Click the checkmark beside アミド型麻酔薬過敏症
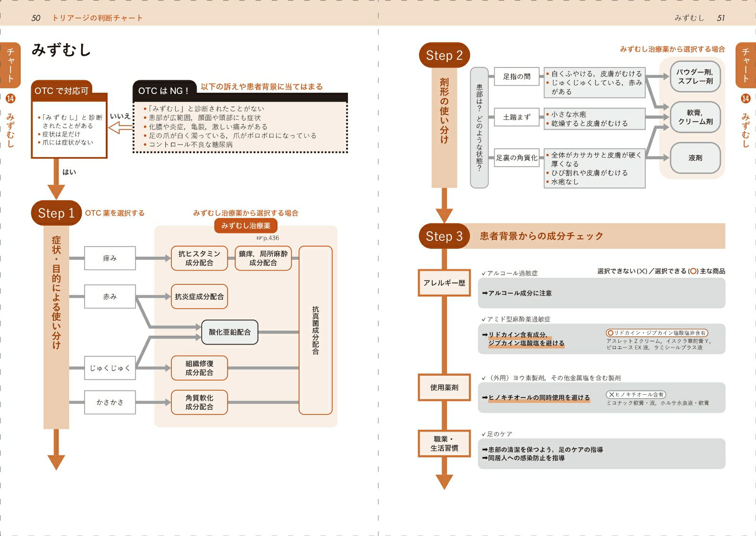This screenshot has height=536, width=756. (x=483, y=320)
